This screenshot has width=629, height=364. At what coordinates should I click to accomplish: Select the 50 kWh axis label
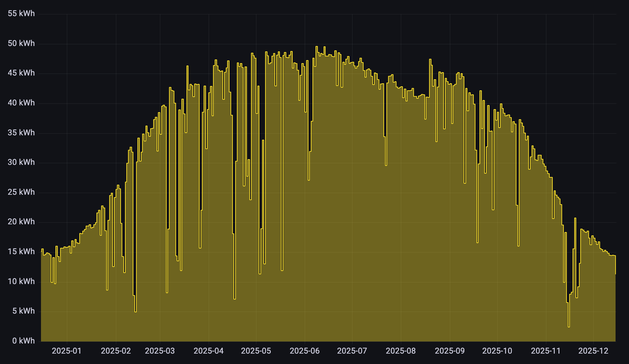tap(21, 43)
